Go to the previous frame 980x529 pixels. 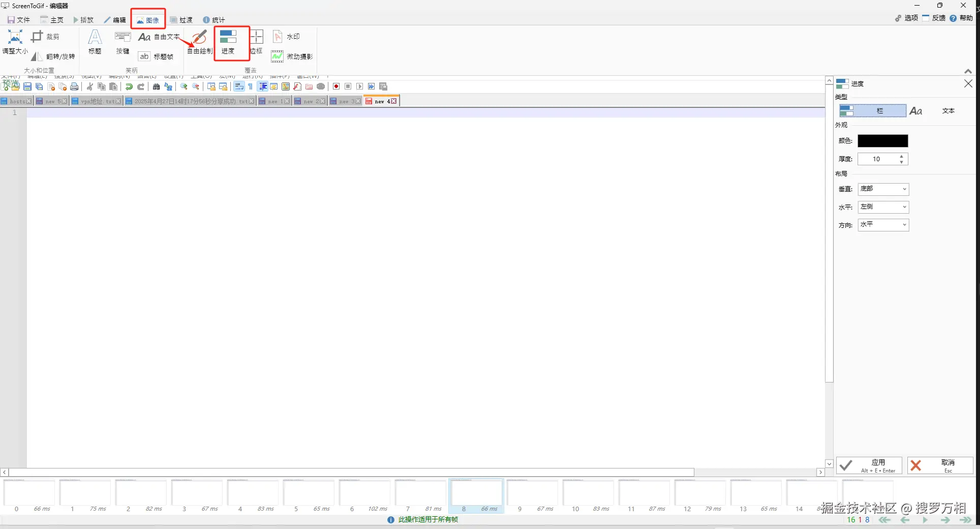pyautogui.click(x=905, y=520)
